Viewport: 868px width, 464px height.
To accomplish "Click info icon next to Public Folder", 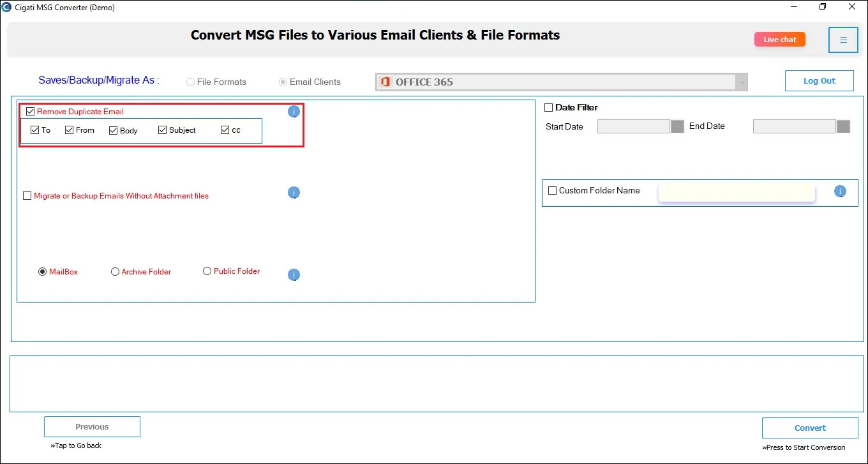I will coord(294,275).
